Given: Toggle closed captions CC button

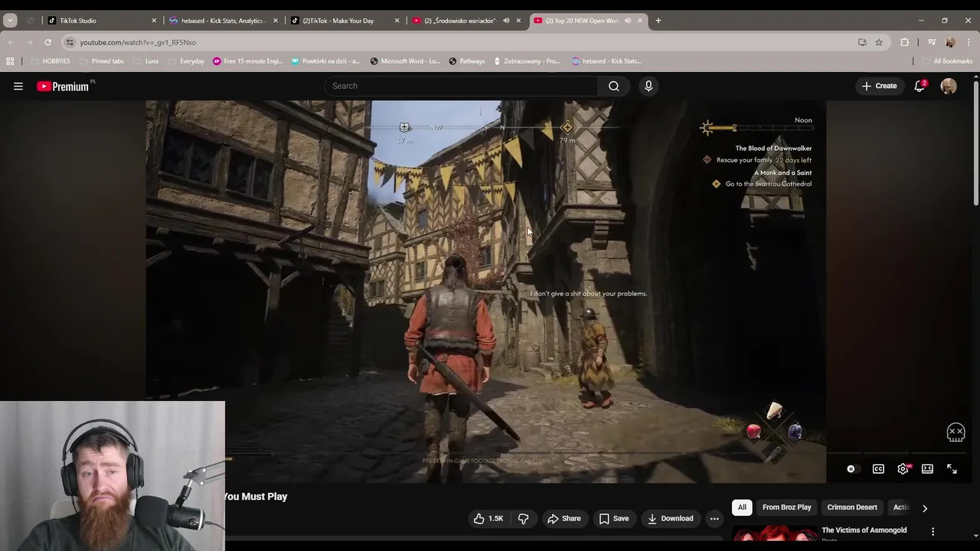Looking at the screenshot, I should [878, 468].
